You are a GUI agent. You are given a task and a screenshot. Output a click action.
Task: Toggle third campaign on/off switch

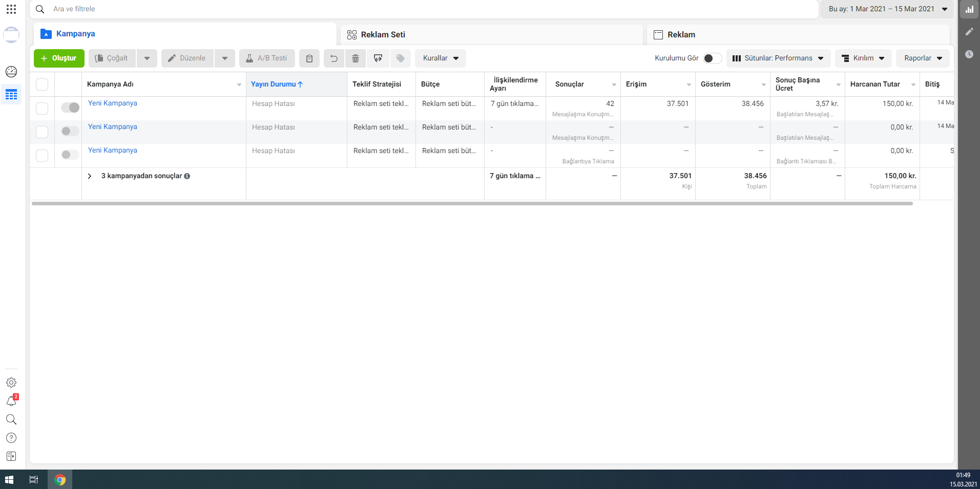(70, 155)
